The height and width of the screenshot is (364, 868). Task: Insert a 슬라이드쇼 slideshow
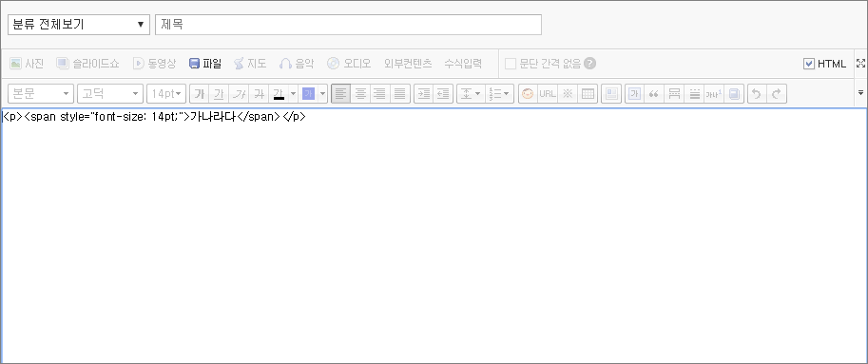tap(88, 64)
